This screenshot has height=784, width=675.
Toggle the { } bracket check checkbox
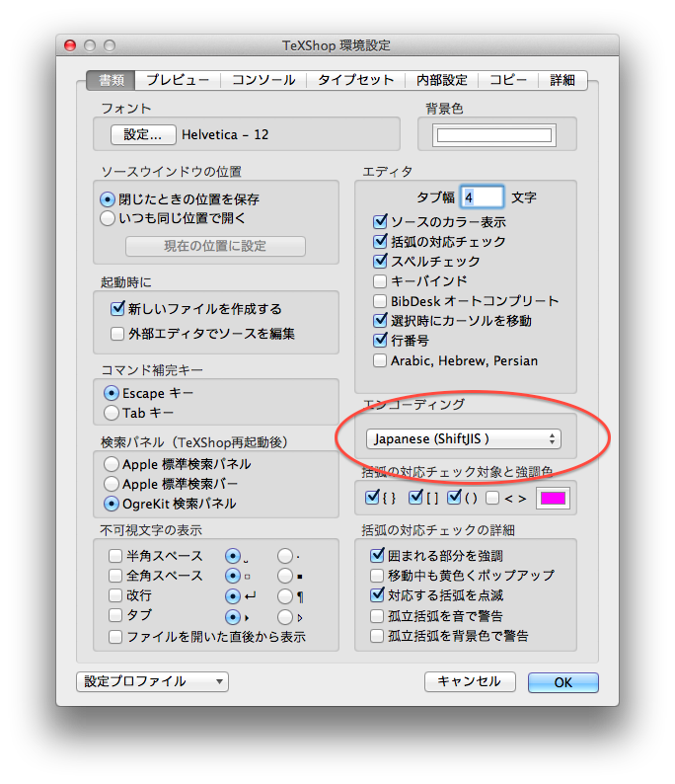point(373,498)
